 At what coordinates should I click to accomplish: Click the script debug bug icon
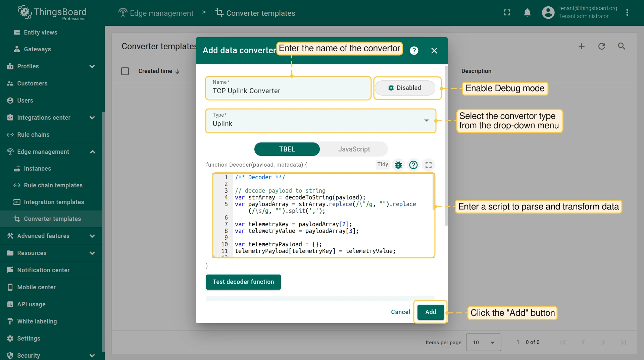(398, 165)
